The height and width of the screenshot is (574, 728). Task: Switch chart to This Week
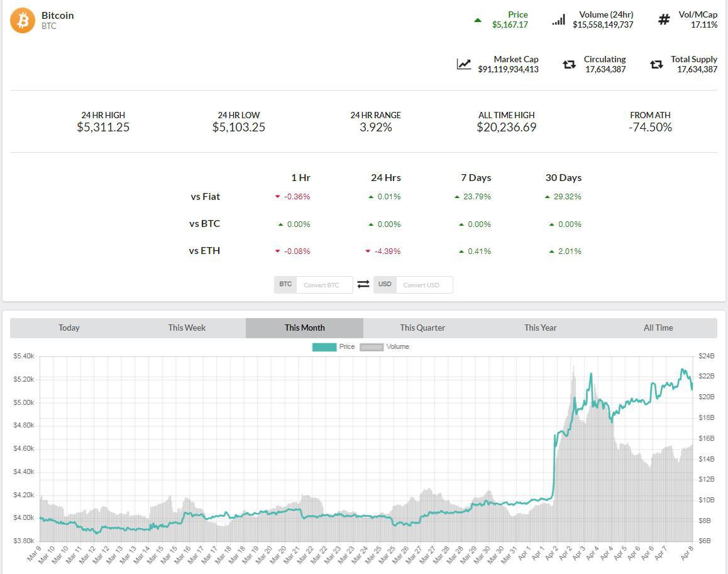click(187, 328)
